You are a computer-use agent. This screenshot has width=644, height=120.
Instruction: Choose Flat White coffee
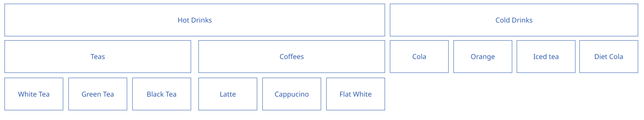(355, 94)
